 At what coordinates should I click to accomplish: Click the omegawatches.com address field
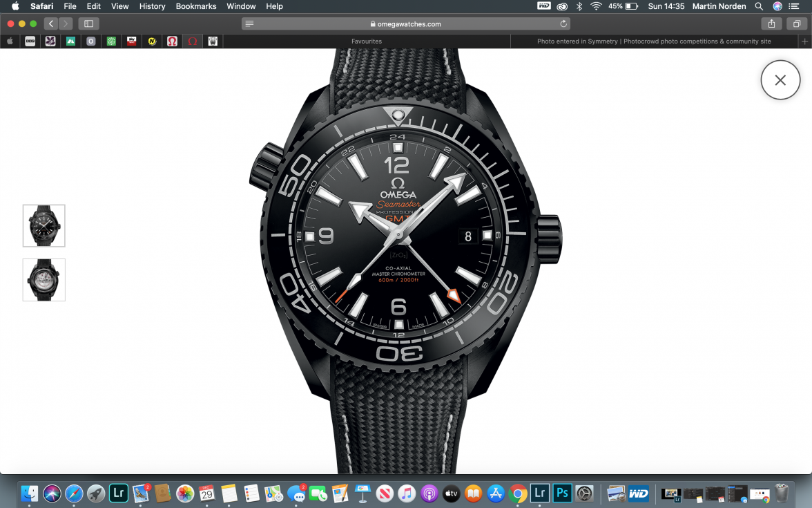point(405,23)
